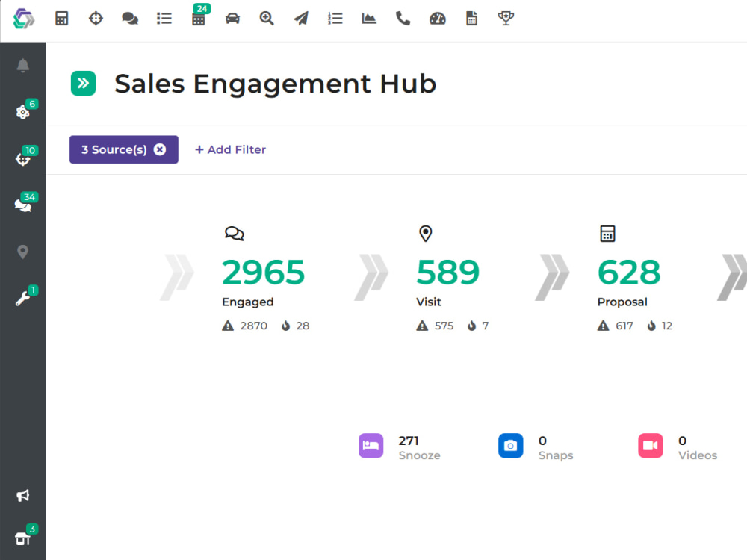
Task: Open the bulleted list icon in toolbar
Action: pos(164,19)
